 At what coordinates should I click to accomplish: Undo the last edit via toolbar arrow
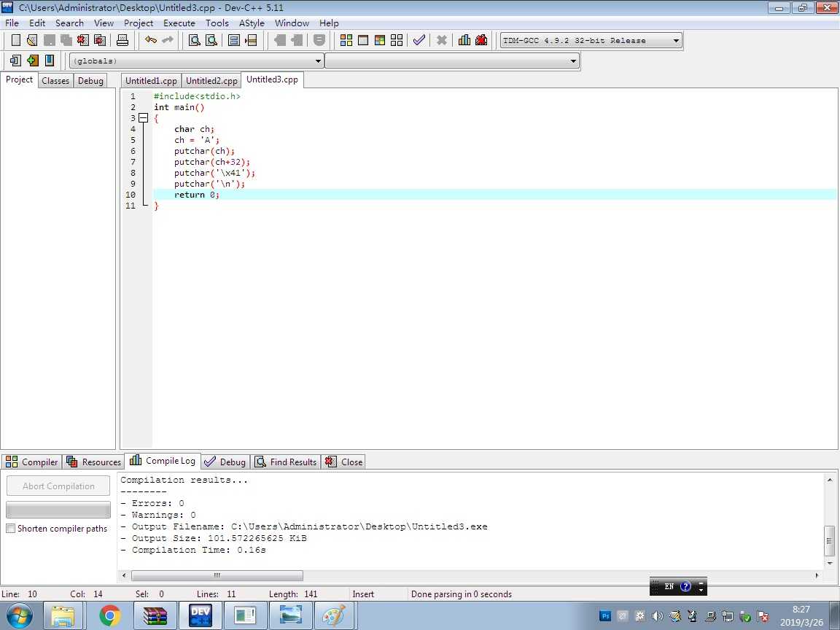coord(151,40)
